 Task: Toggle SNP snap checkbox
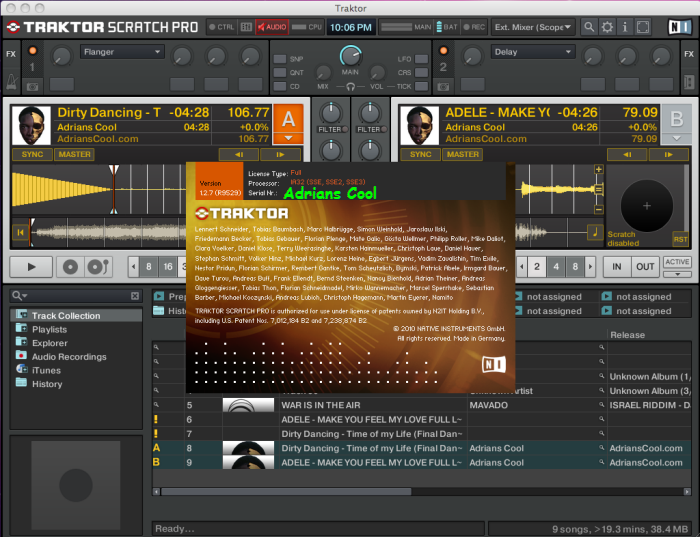(x=280, y=59)
